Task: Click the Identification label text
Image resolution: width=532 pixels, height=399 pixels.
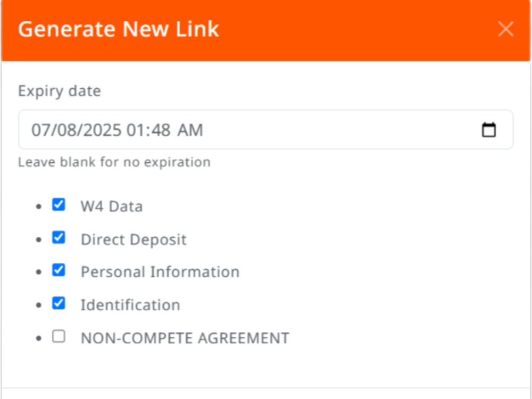Action: pyautogui.click(x=130, y=305)
